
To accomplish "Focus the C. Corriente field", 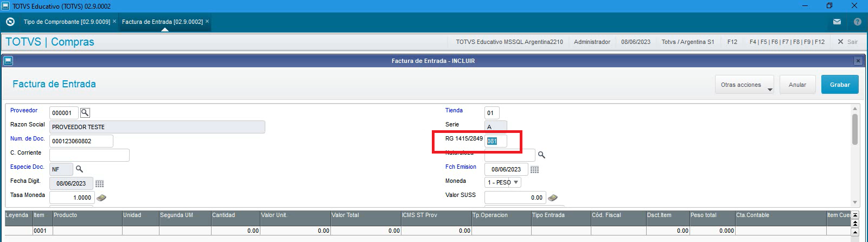I will (90, 155).
